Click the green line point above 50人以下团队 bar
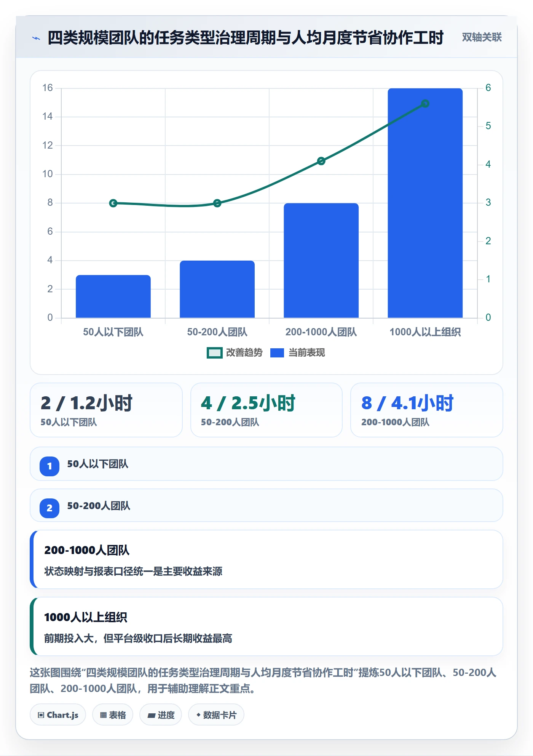This screenshot has height=756, width=533. [113, 203]
